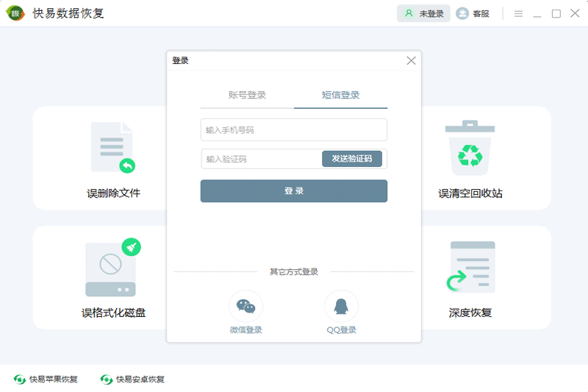
Task: Choose the WeChat login icon
Action: pyautogui.click(x=246, y=307)
